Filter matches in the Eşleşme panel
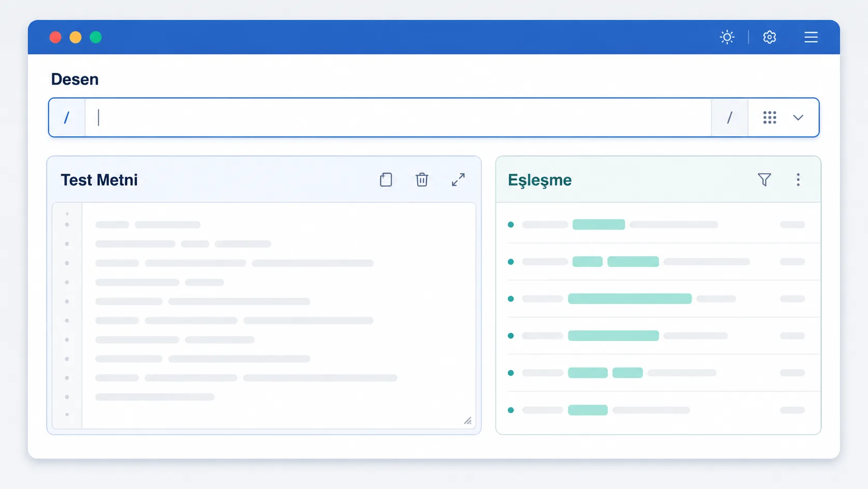The height and width of the screenshot is (489, 868). pyautogui.click(x=764, y=180)
